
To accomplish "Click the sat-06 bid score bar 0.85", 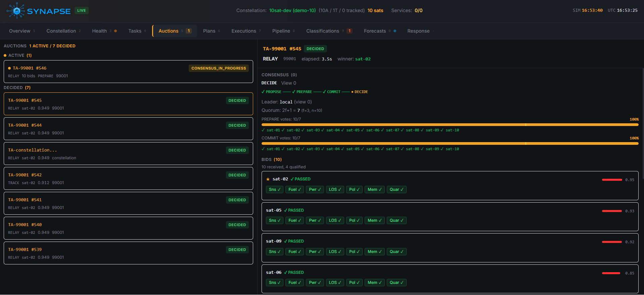I will coord(611,273).
